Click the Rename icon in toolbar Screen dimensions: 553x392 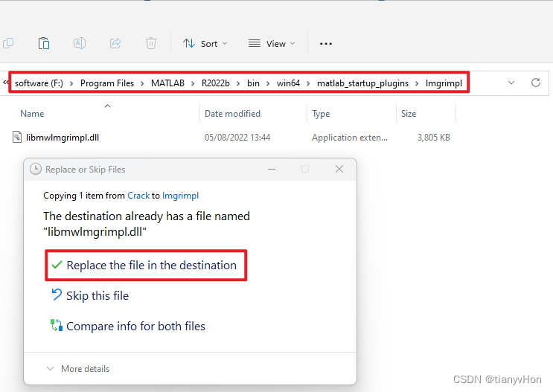[x=80, y=43]
